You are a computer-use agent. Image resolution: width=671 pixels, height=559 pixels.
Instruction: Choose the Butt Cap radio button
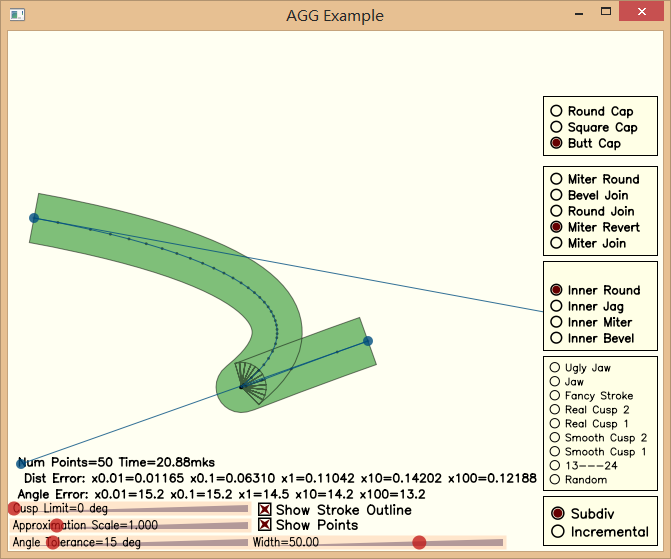[585, 143]
